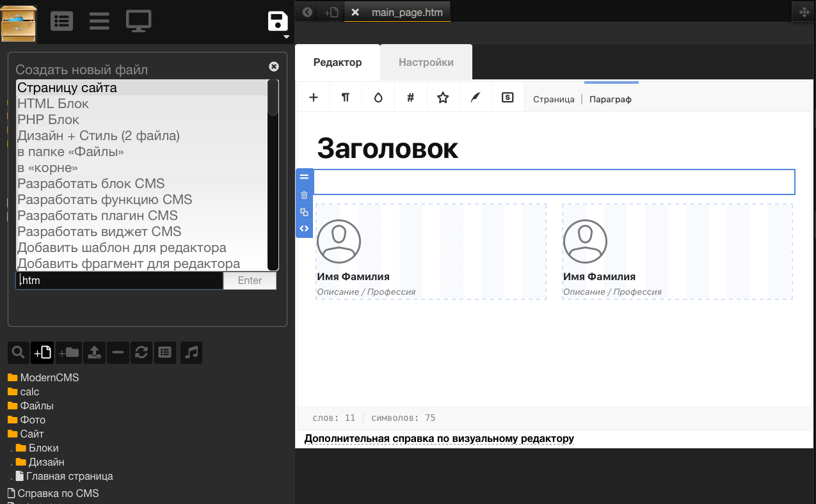Open the "ModernCMS" folder

[x=49, y=377]
